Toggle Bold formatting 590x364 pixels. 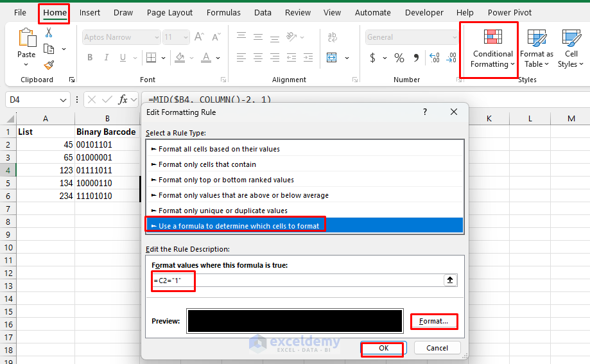pyautogui.click(x=90, y=57)
